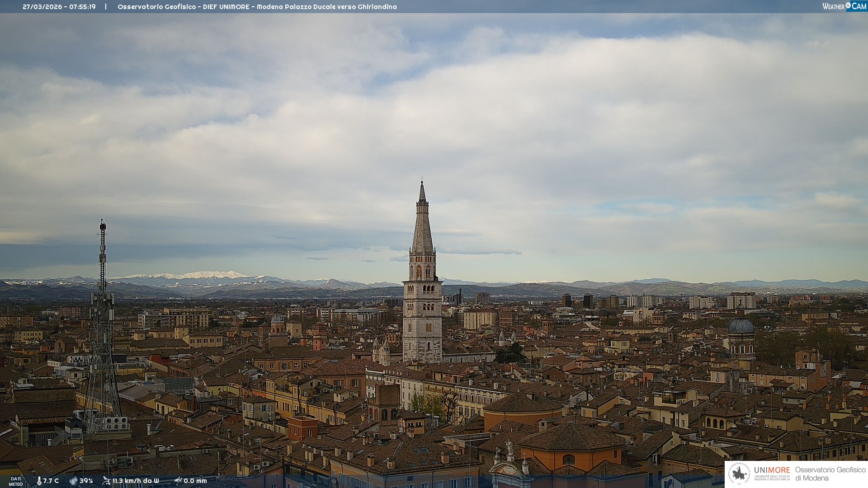Image resolution: width=868 pixels, height=488 pixels.
Task: Click the humidity water droplets icon
Action: [x=73, y=481]
